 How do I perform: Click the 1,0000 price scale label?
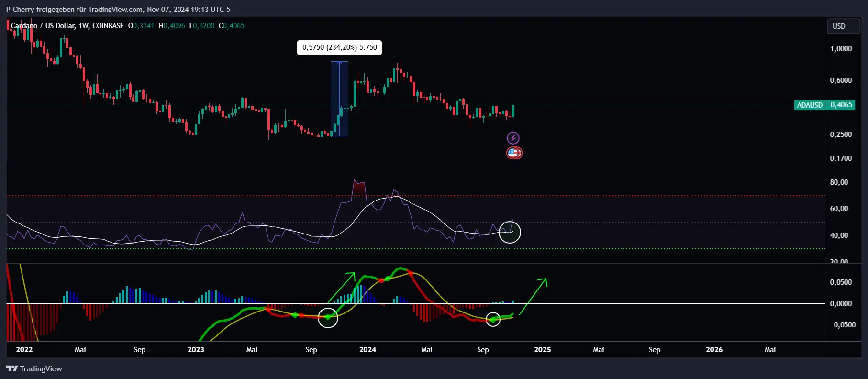coord(841,49)
